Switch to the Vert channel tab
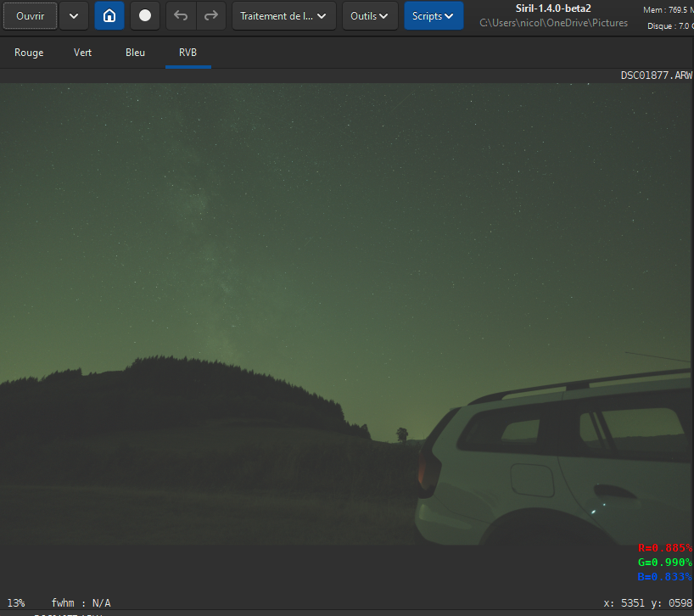694x616 pixels. (x=83, y=53)
